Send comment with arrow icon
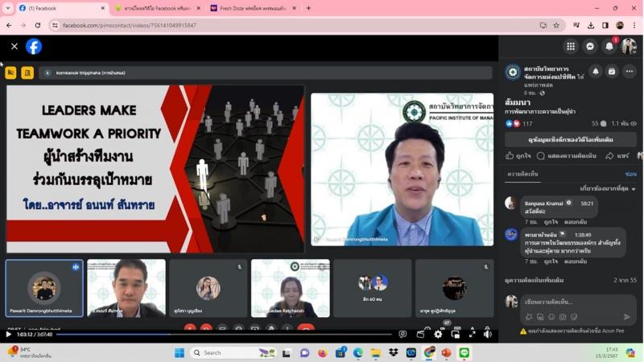This screenshot has width=644, height=362. click(x=627, y=316)
